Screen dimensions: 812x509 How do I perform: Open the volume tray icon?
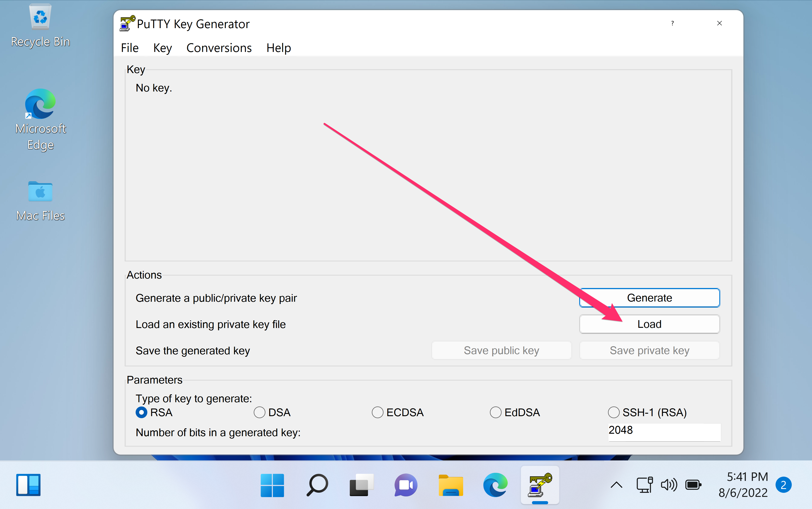pos(669,485)
